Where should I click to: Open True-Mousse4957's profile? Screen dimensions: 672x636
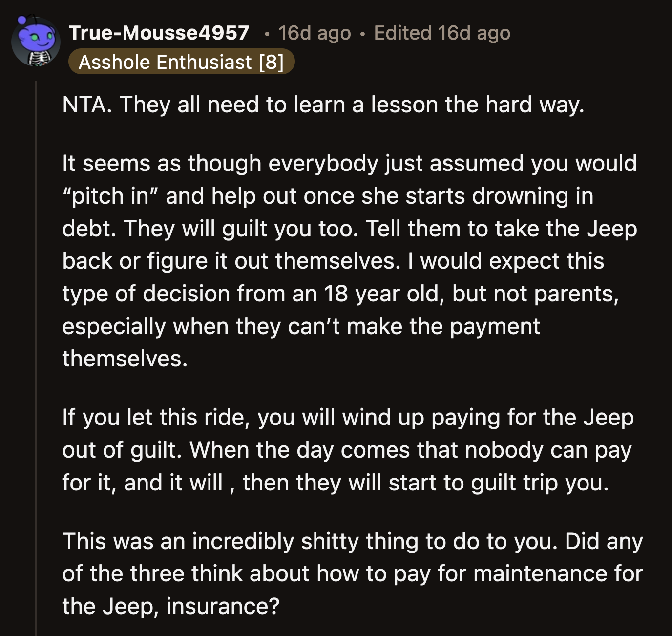pos(160,32)
